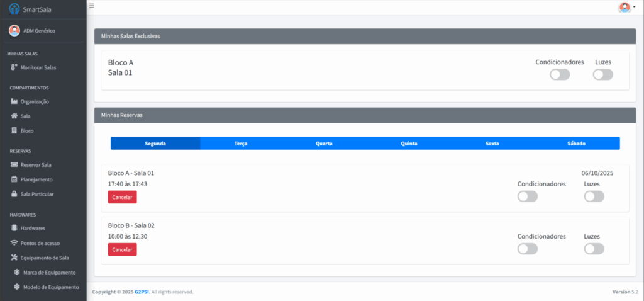Open Planejamento calendar icon
644x301 pixels.
(14, 179)
